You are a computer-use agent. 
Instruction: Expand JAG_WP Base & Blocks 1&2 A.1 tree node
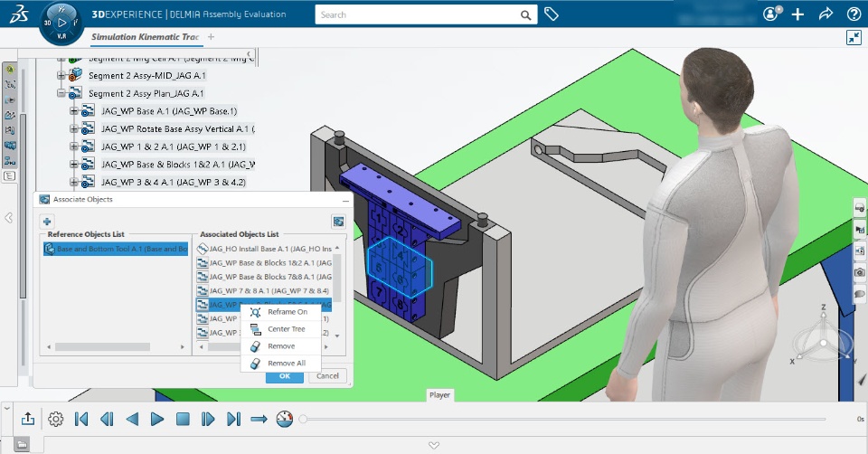pos(73,164)
